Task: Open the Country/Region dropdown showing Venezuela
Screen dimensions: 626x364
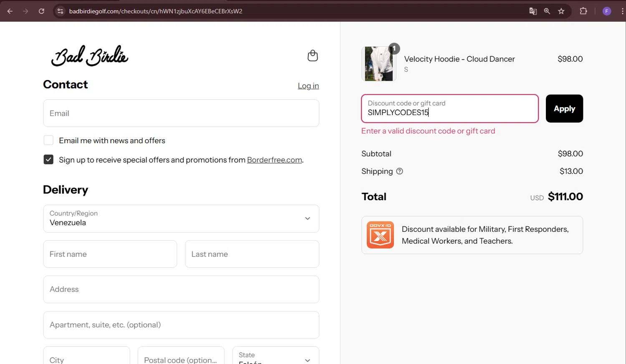Action: [x=181, y=218]
